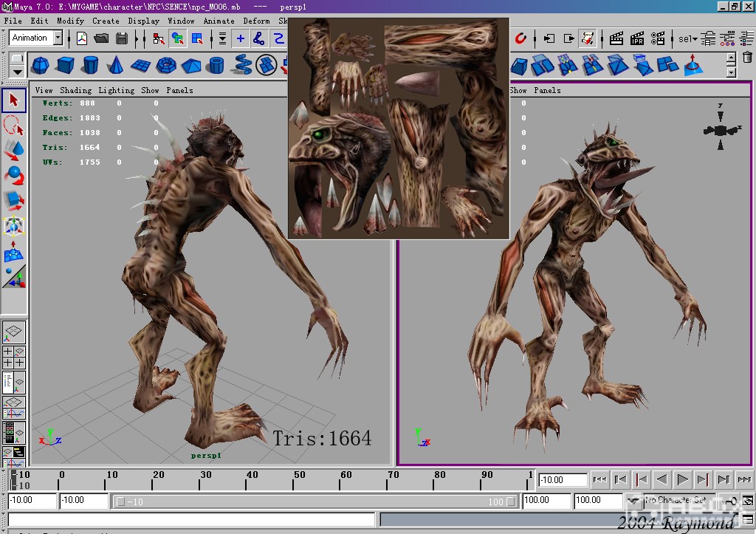Viewport: 756px width, 534px height.
Task: Open the Shading panel menu
Action: pyautogui.click(x=75, y=90)
